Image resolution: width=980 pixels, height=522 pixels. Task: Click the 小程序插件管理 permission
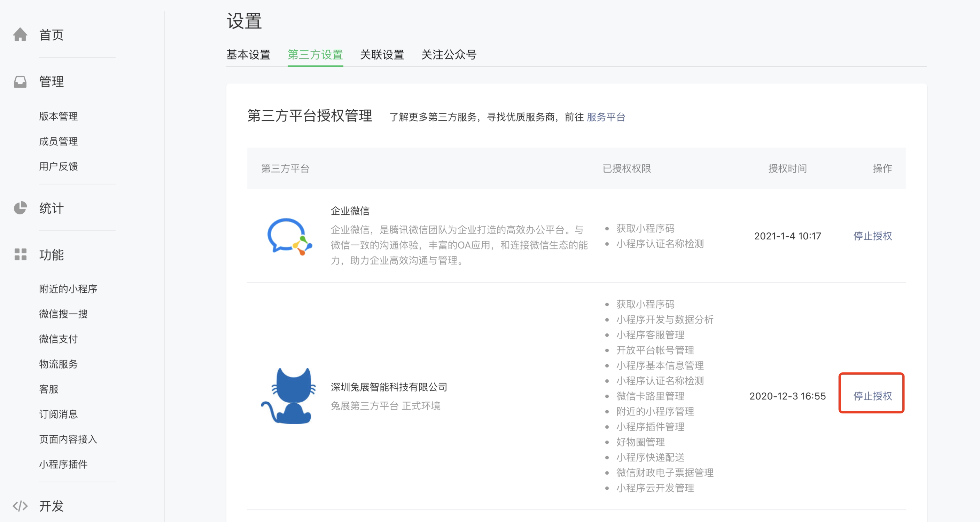click(x=650, y=427)
